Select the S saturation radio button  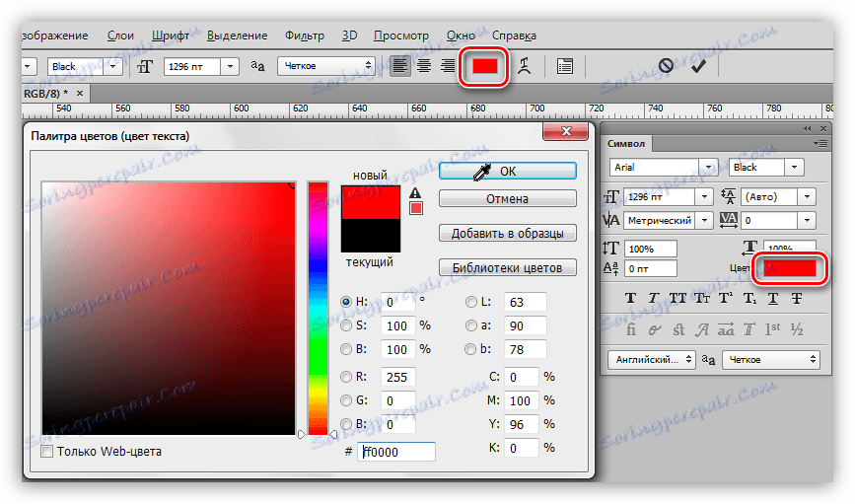(x=346, y=325)
